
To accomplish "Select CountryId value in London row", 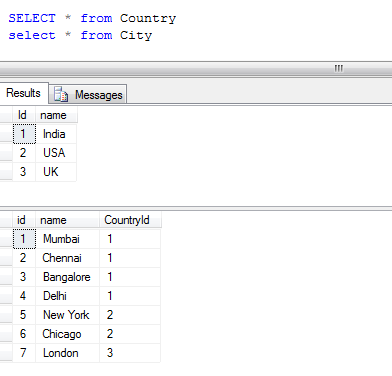I will 130,353.
